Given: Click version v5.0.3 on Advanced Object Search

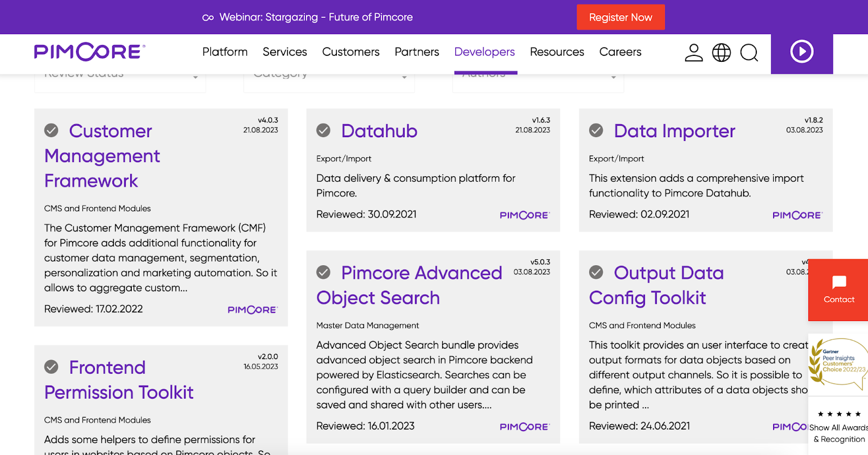Looking at the screenshot, I should 540,262.
